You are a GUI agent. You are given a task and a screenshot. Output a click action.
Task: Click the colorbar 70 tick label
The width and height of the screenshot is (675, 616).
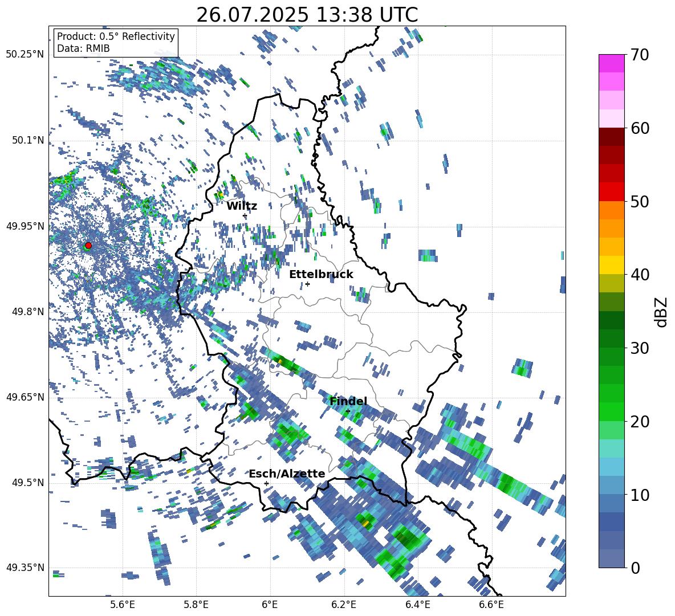[640, 55]
